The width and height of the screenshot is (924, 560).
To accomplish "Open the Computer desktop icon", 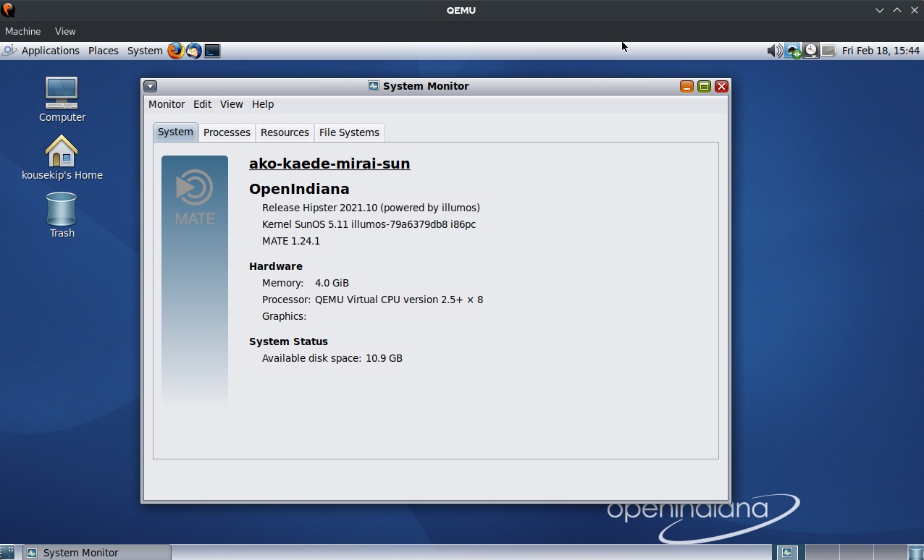I will pyautogui.click(x=62, y=99).
